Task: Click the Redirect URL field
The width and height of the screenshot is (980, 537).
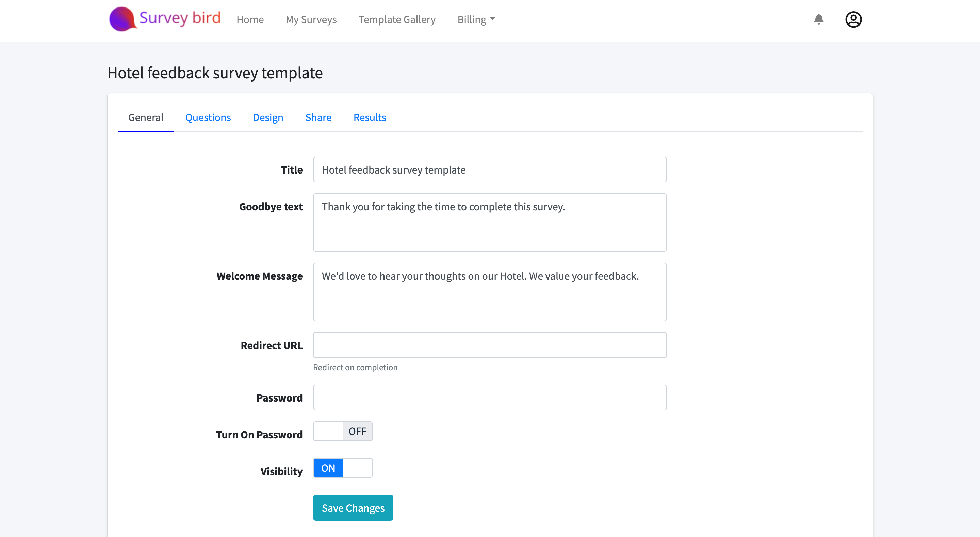Action: click(490, 345)
